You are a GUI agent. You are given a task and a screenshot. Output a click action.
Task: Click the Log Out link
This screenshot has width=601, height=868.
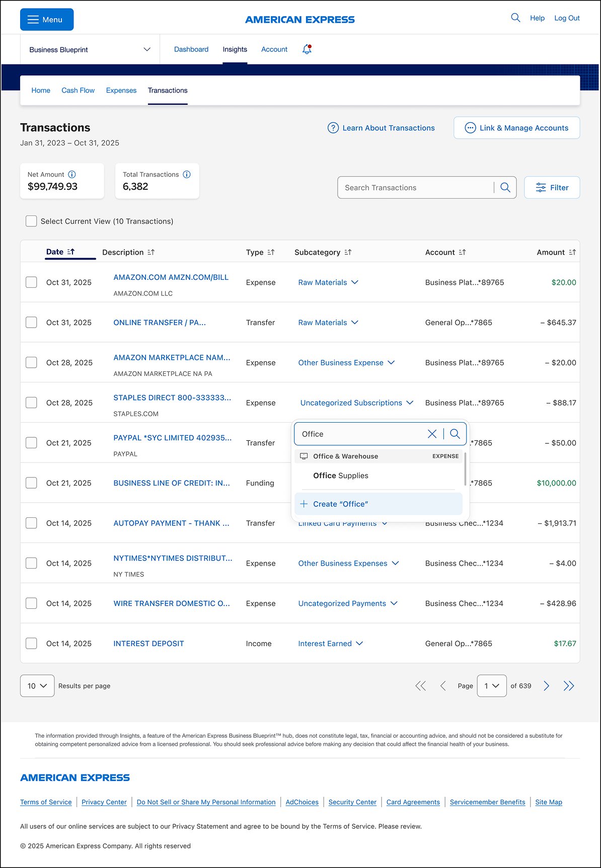point(567,18)
